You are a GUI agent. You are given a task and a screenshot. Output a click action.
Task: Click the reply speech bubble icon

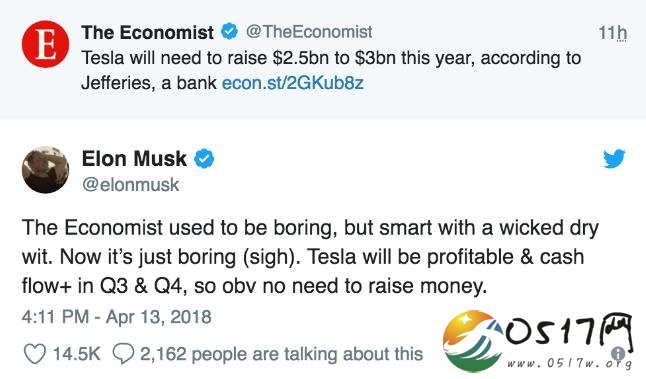click(x=123, y=354)
